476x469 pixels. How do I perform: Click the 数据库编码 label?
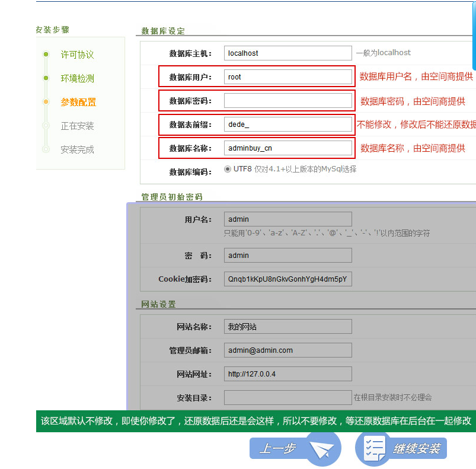pos(190,172)
